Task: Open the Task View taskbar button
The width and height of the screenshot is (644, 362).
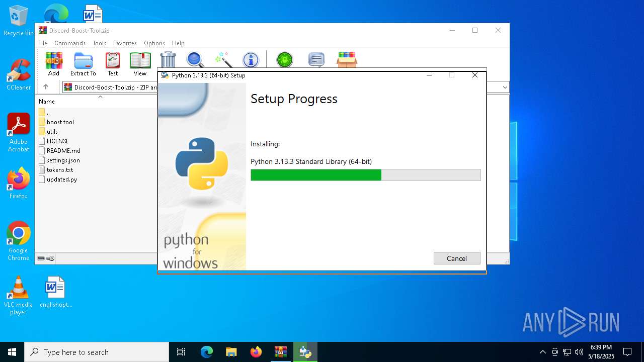Action: pos(181,352)
